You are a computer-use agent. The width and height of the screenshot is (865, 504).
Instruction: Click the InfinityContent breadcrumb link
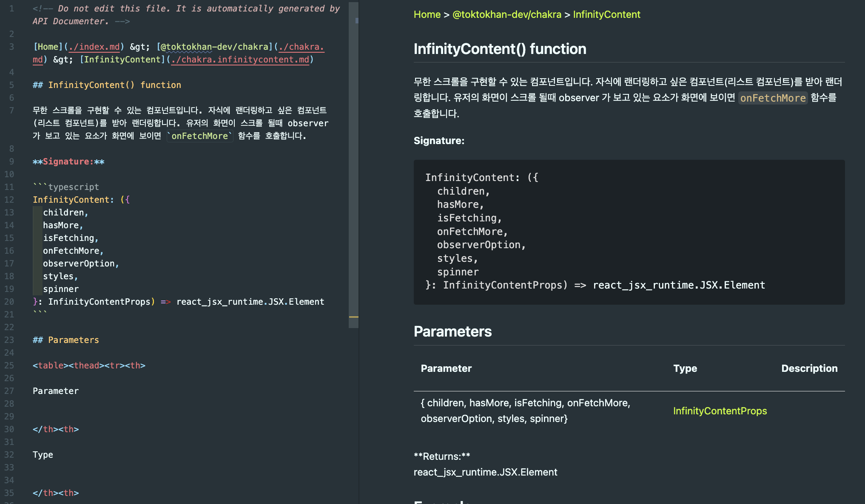(606, 14)
